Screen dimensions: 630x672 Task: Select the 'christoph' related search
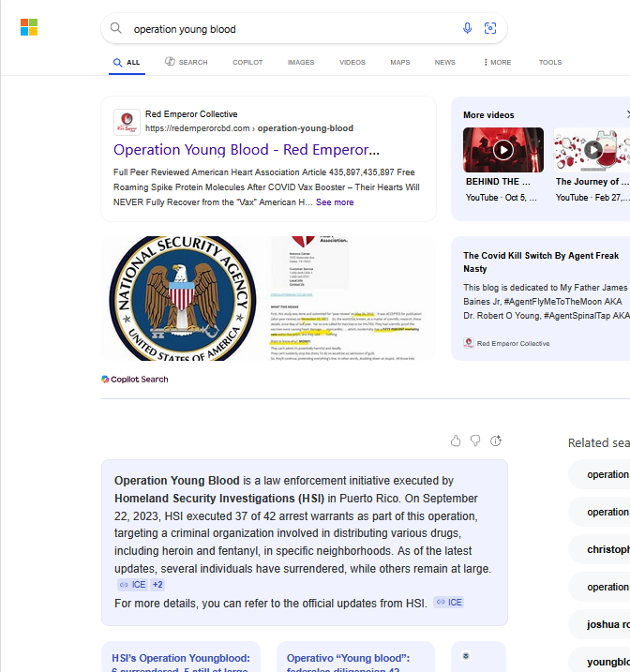pos(599,549)
